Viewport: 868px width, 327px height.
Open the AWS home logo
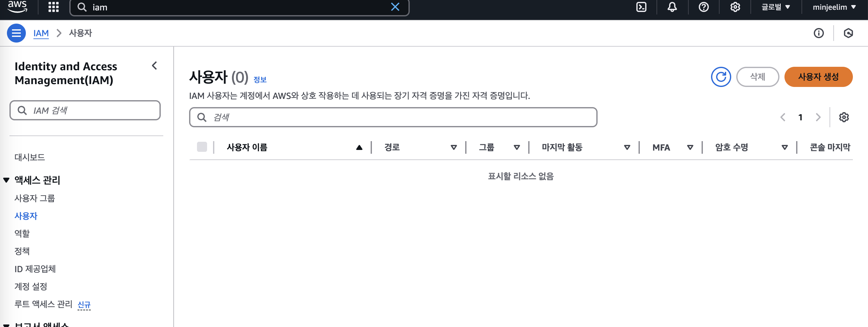pyautogui.click(x=17, y=7)
